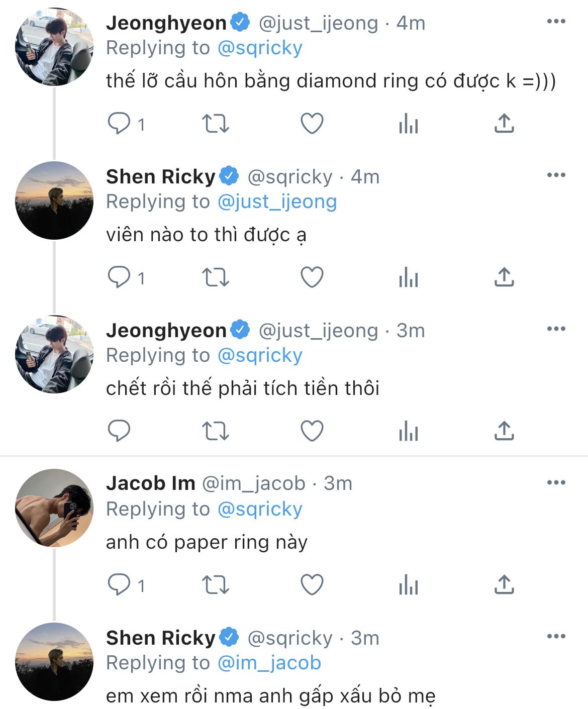The width and height of the screenshot is (588, 709).
Task: Open the @sqricky mention under Jacob Im
Action: click(x=260, y=509)
